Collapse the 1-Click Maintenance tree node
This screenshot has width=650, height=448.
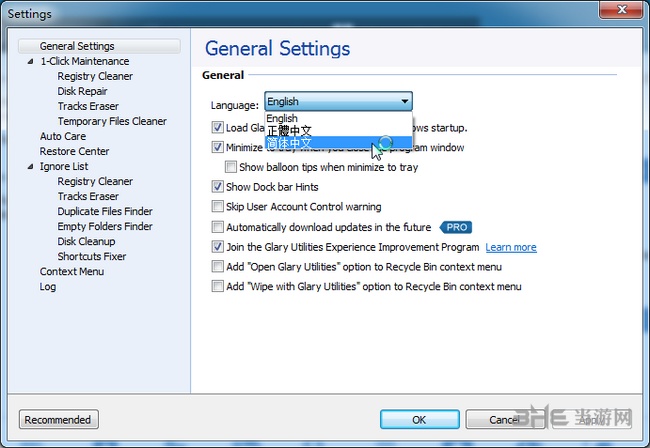(x=30, y=61)
